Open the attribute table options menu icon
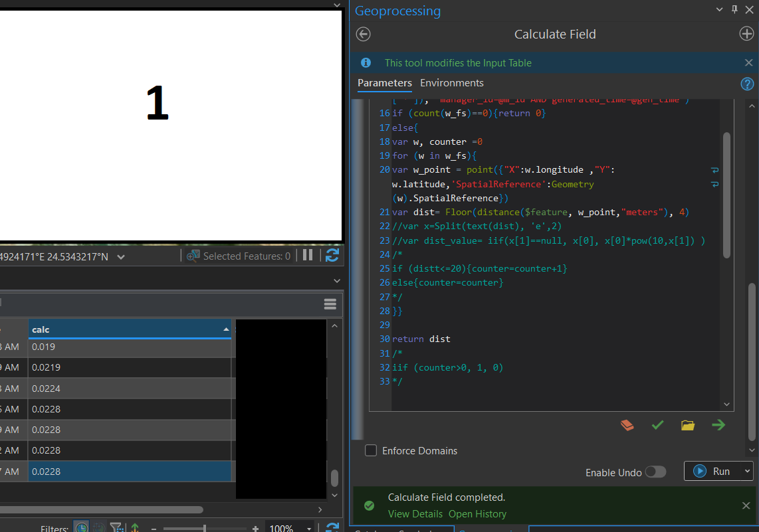This screenshot has width=759, height=532. coord(330,304)
